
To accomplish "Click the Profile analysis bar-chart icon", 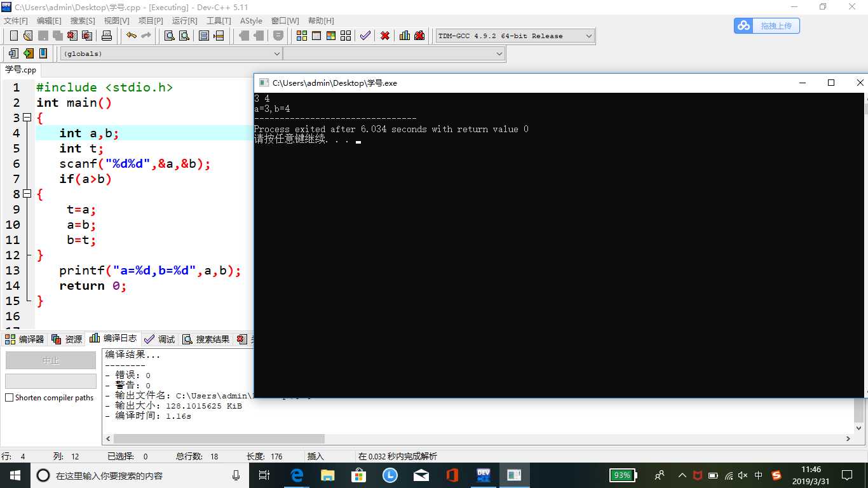I will (405, 36).
